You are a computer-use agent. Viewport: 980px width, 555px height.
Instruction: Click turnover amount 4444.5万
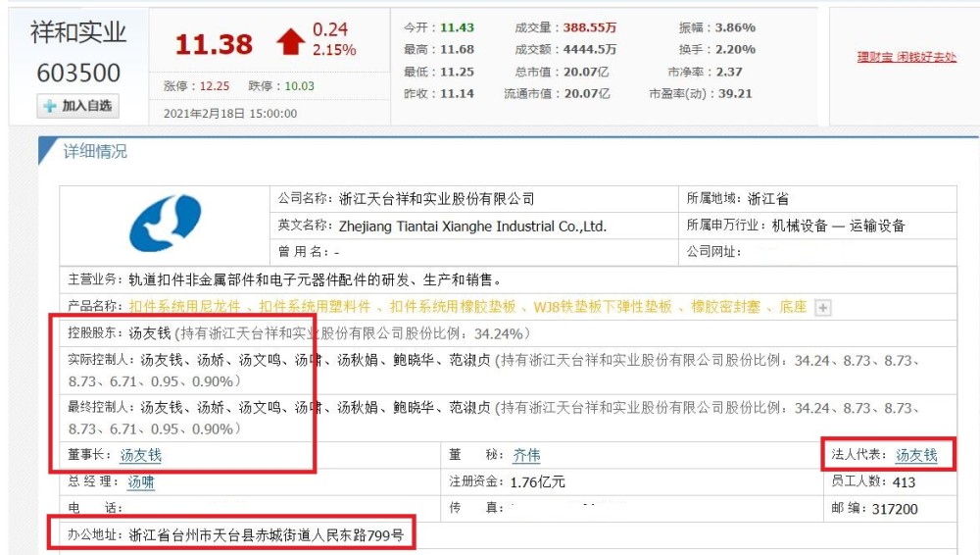pyautogui.click(x=589, y=49)
